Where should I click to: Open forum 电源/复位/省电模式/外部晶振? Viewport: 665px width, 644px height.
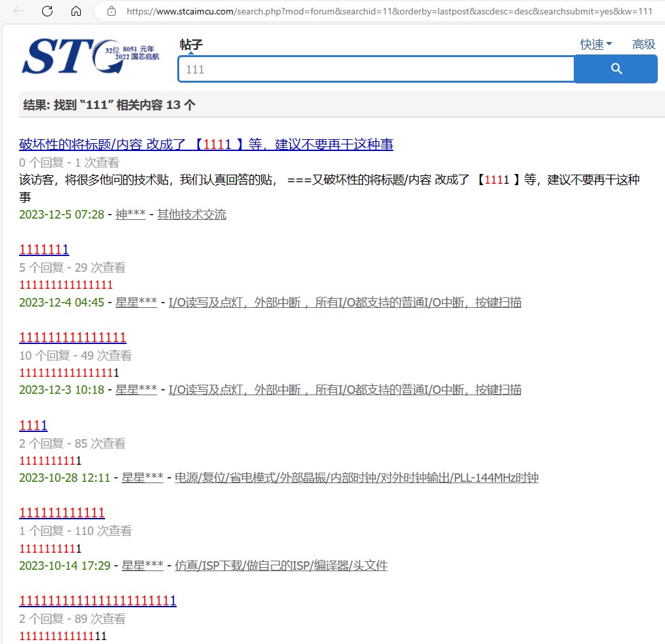[x=356, y=478]
